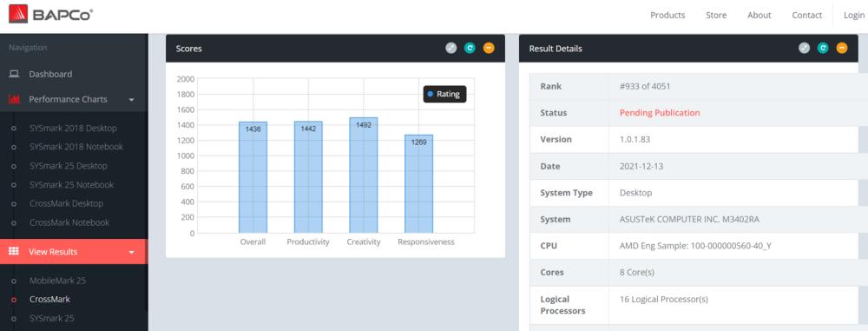The width and height of the screenshot is (868, 331).
Task: Open CrossMark Notebook charts
Action: pyautogui.click(x=69, y=222)
